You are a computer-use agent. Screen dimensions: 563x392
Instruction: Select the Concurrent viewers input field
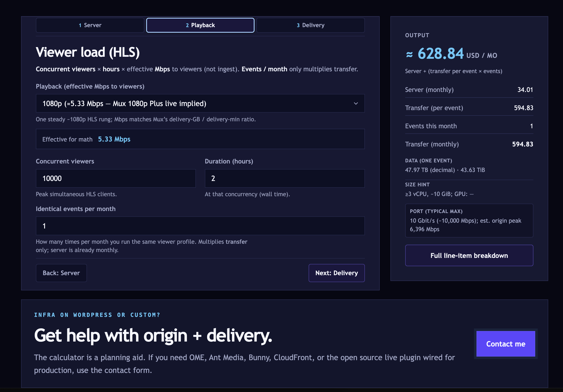115,178
